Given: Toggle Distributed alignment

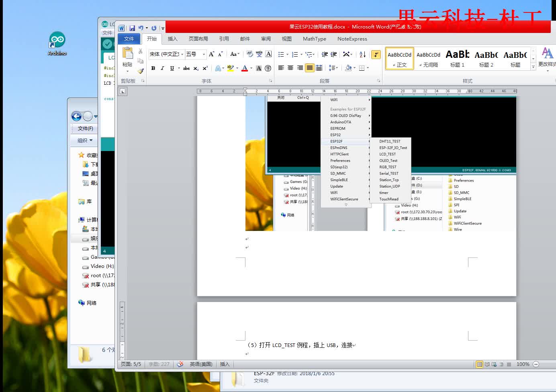Looking at the screenshot, I should (x=319, y=68).
